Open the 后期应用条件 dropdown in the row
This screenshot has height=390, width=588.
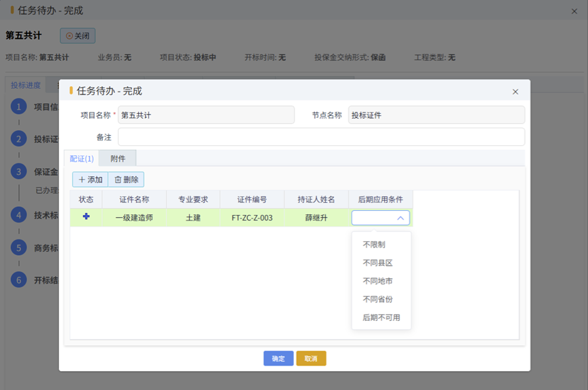pyautogui.click(x=380, y=218)
